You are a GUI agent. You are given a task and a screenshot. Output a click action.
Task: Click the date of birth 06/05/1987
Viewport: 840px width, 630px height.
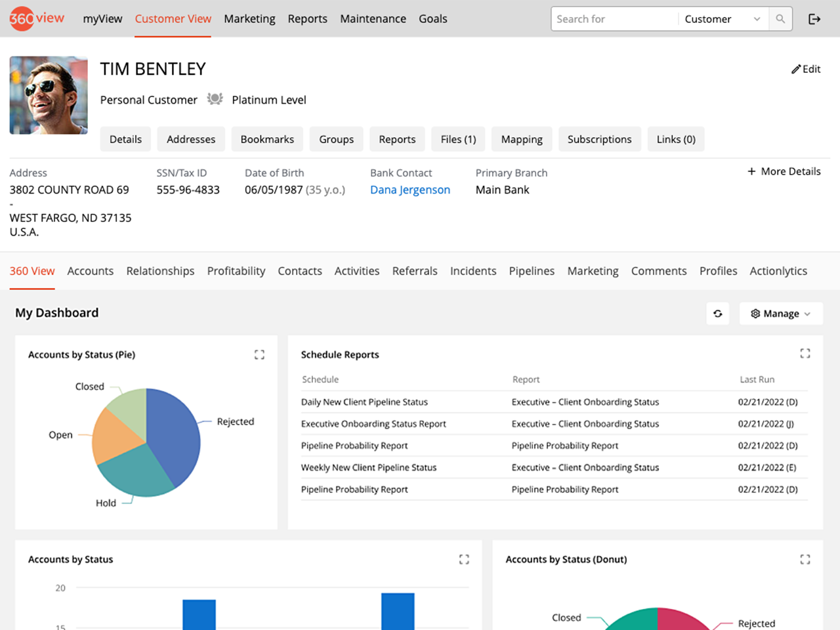tap(274, 190)
